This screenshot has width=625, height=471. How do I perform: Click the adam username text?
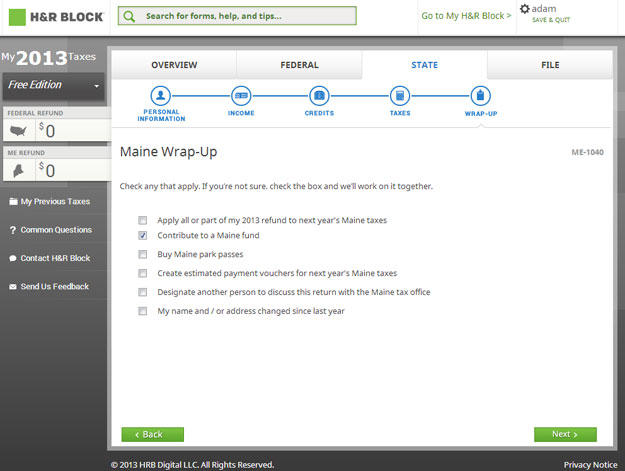(544, 9)
